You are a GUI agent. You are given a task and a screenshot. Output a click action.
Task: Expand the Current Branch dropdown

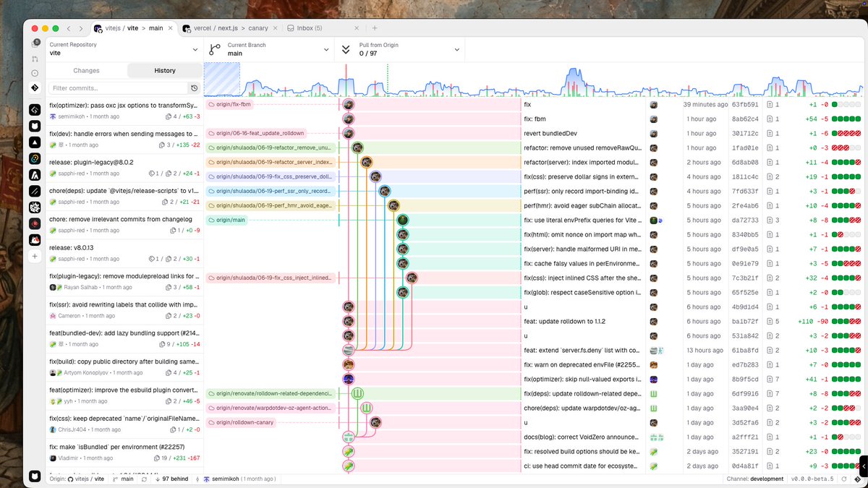pos(326,49)
